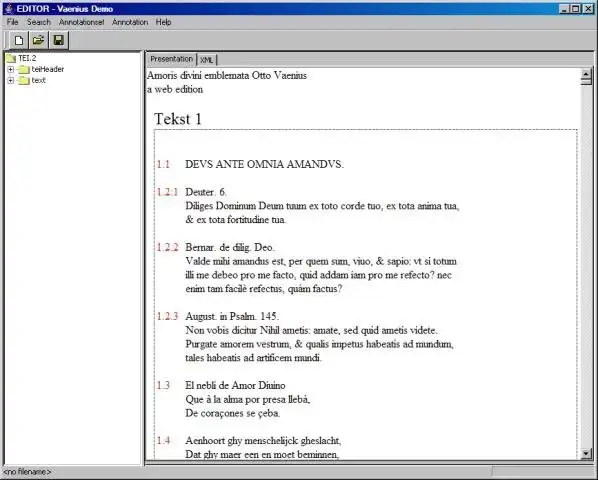
Task: Switch to the XML tab
Action: [207, 60]
